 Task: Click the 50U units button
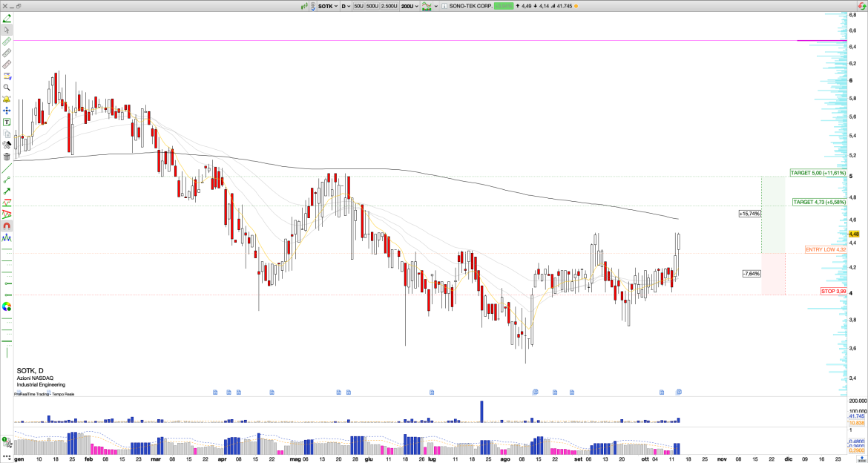(x=358, y=6)
